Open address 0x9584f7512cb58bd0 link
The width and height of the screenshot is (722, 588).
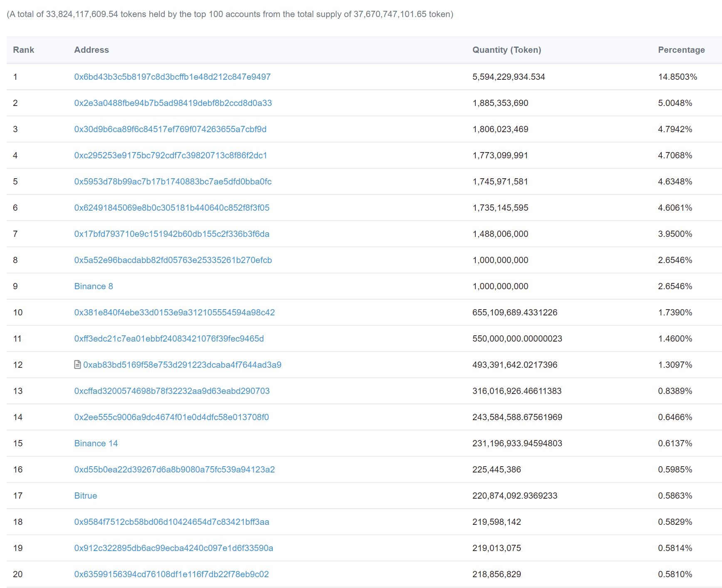172,522
